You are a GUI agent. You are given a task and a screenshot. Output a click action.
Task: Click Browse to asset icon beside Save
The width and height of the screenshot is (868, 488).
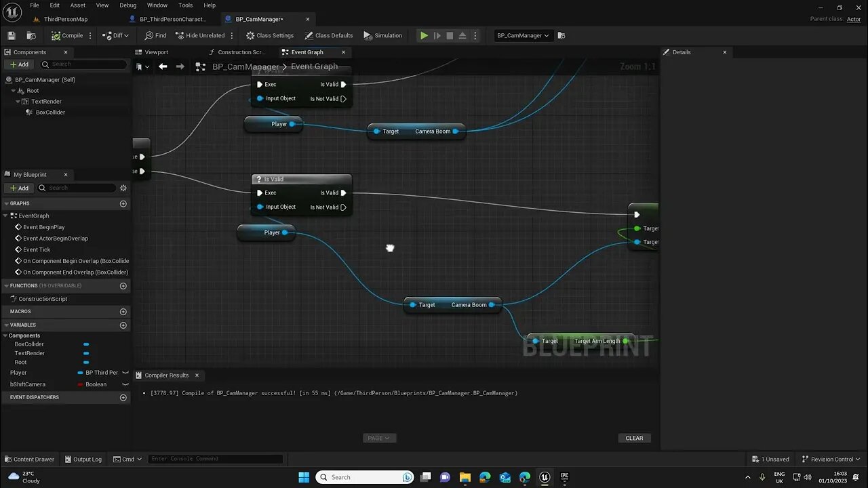(x=31, y=35)
